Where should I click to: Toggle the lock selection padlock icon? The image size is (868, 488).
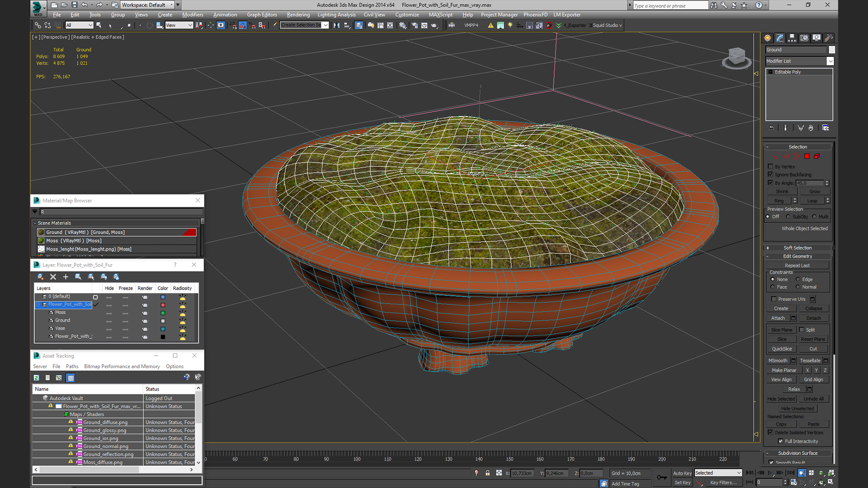point(487,473)
